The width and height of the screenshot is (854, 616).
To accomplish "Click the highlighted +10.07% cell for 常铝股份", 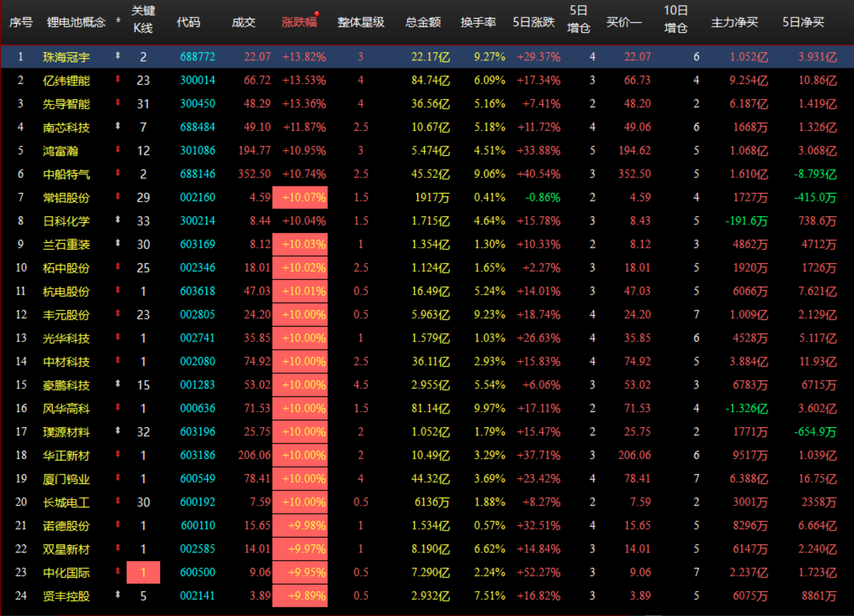I will [300, 198].
